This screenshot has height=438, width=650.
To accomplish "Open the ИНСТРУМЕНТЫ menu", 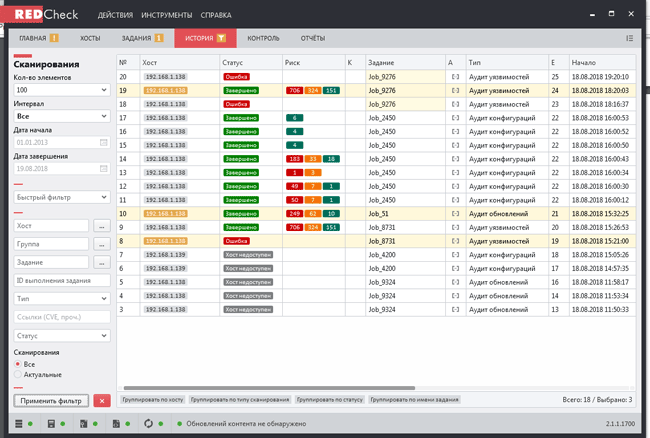I will [x=167, y=15].
